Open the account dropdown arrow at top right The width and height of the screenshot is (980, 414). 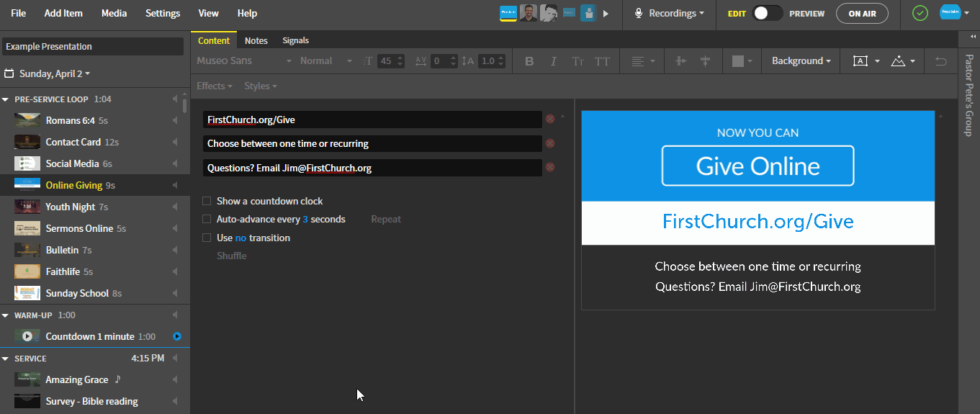[x=967, y=13]
